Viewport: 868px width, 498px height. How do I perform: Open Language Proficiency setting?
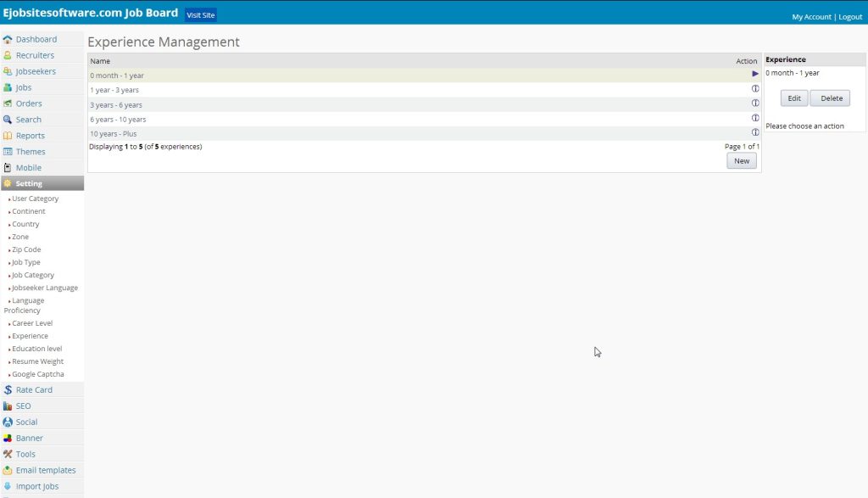coord(25,305)
